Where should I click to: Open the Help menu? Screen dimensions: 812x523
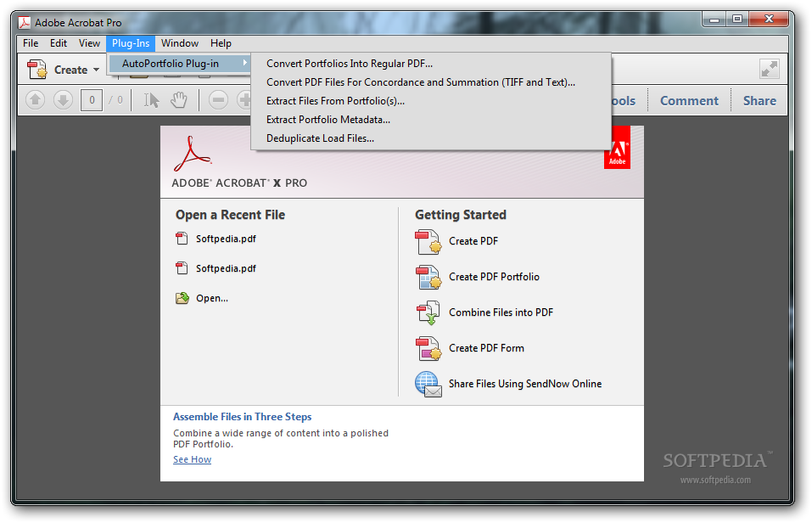tap(221, 43)
